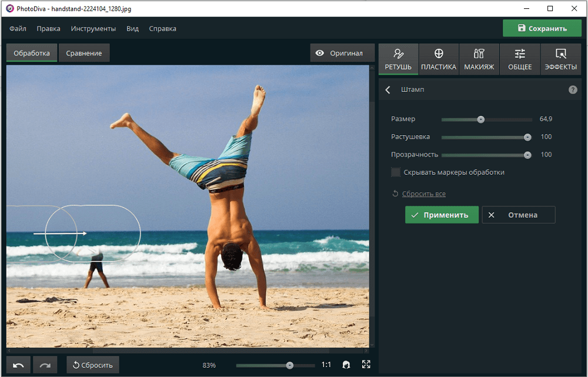Click the Размер value 64,9

(x=546, y=119)
